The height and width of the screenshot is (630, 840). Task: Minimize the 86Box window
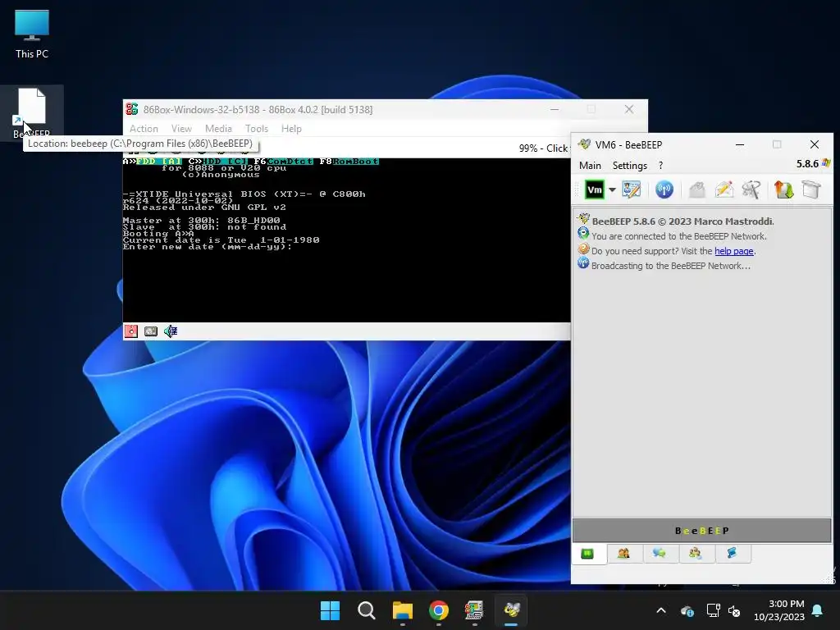pyautogui.click(x=555, y=109)
